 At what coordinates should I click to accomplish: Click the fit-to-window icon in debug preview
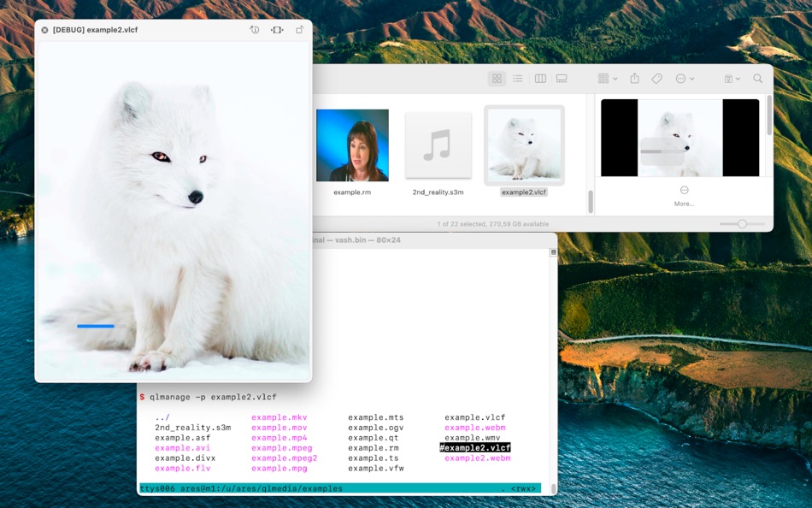pyautogui.click(x=276, y=29)
